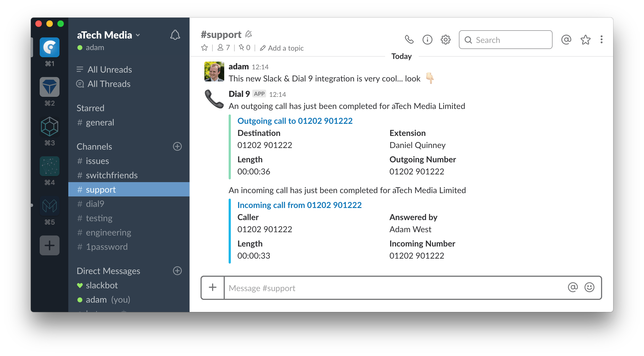
Task: Star the #support channel
Action: point(204,47)
